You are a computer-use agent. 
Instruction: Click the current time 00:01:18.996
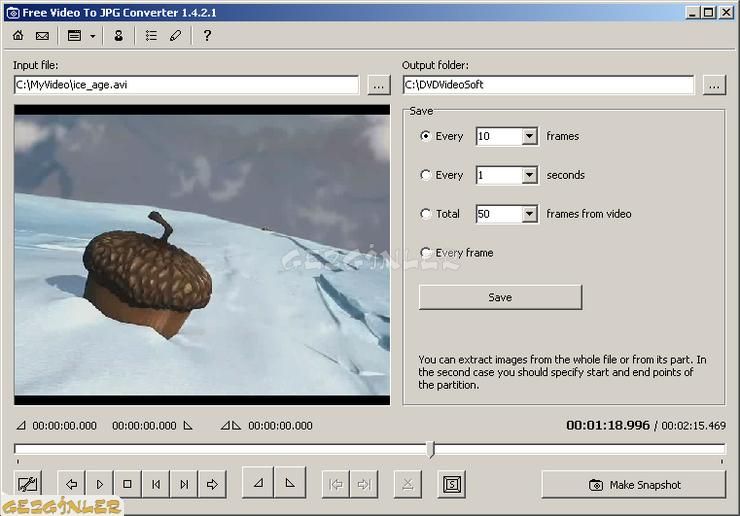tap(608, 425)
